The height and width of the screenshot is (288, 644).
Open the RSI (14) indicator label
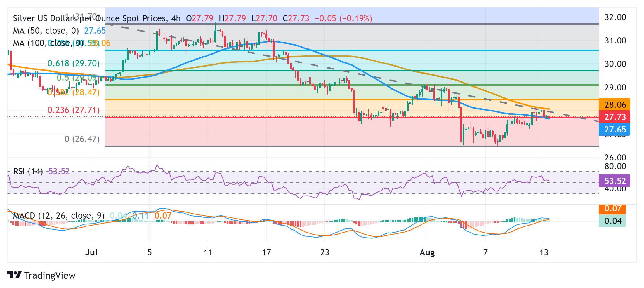pyautogui.click(x=28, y=171)
